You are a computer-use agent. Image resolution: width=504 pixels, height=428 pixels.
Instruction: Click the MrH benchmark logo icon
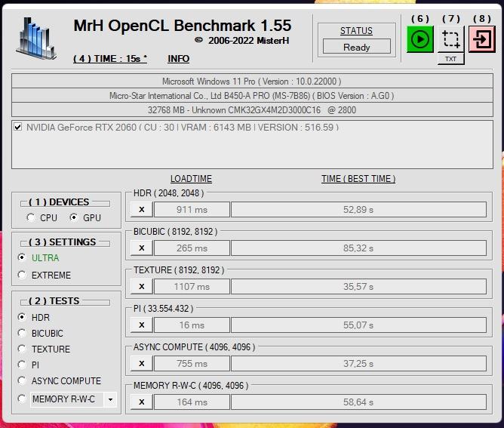(36, 38)
